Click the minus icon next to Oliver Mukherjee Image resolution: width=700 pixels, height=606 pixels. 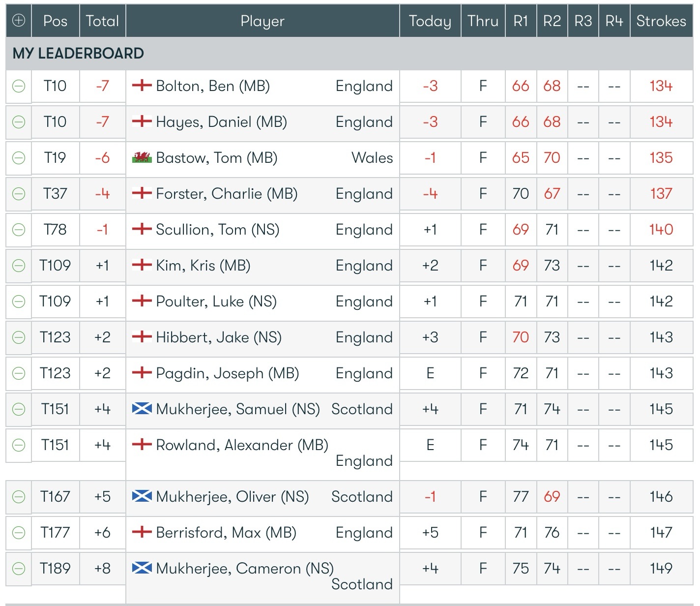click(x=19, y=497)
